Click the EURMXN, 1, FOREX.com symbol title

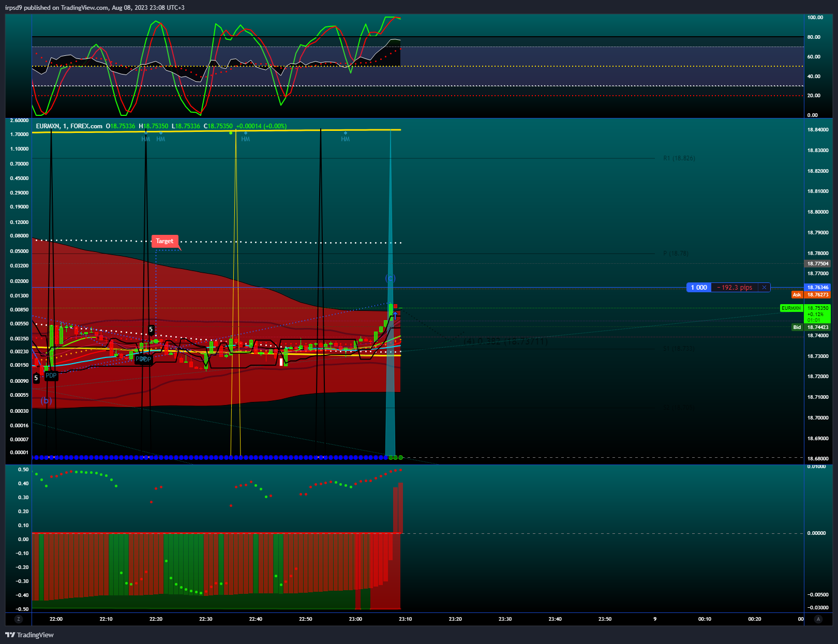(x=69, y=126)
